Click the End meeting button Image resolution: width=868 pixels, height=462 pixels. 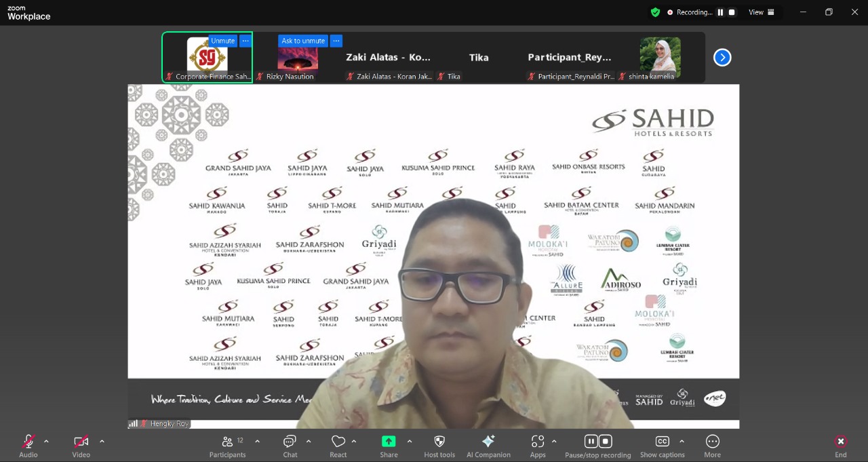coord(841,442)
